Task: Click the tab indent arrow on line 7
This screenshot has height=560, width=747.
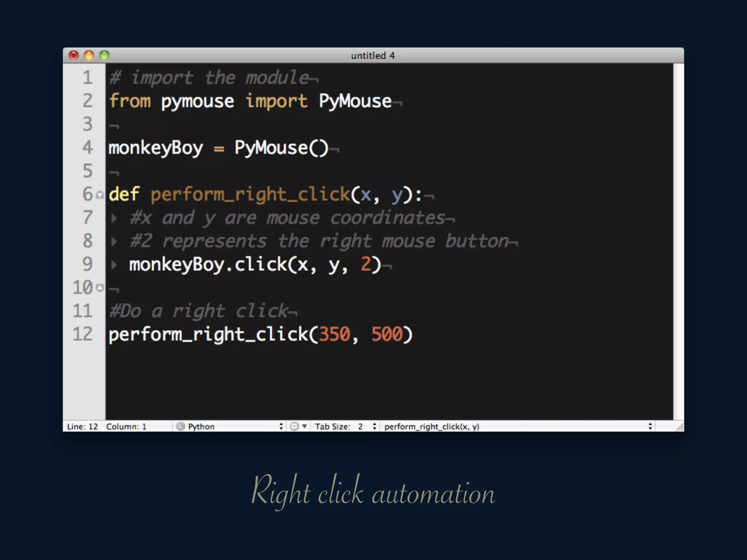Action: (x=114, y=218)
